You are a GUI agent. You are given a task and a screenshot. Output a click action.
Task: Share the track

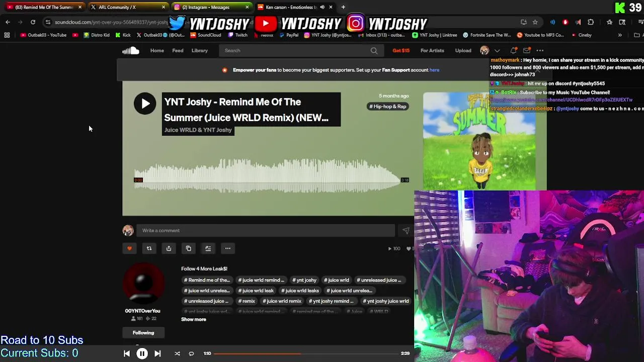tap(169, 248)
